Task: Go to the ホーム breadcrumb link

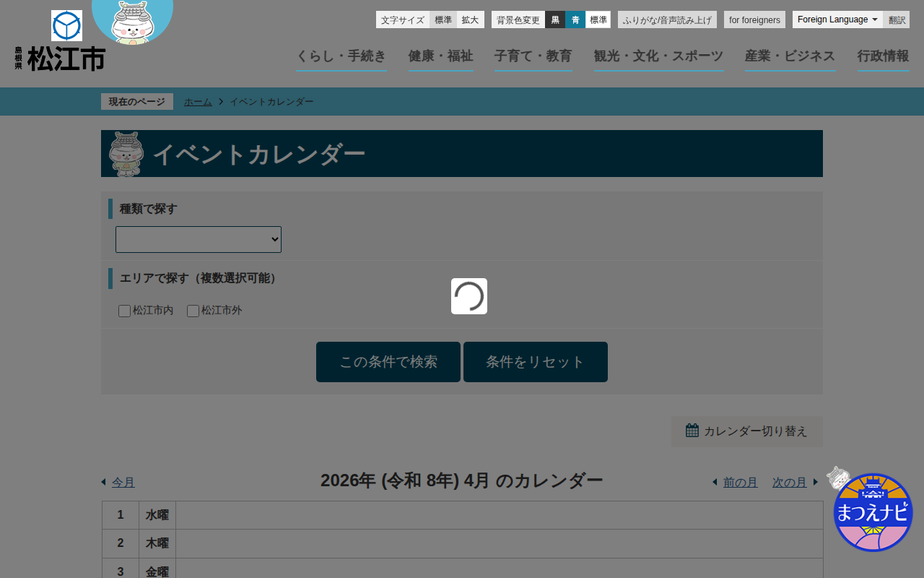Action: click(x=198, y=102)
